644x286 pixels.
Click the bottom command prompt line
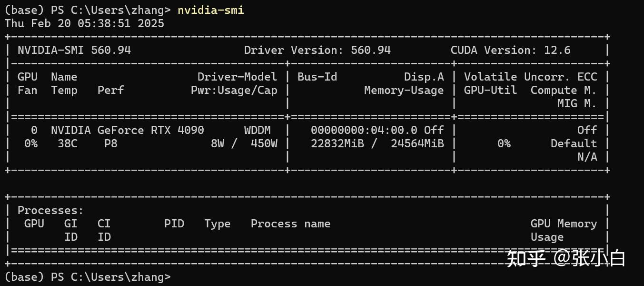pos(87,277)
